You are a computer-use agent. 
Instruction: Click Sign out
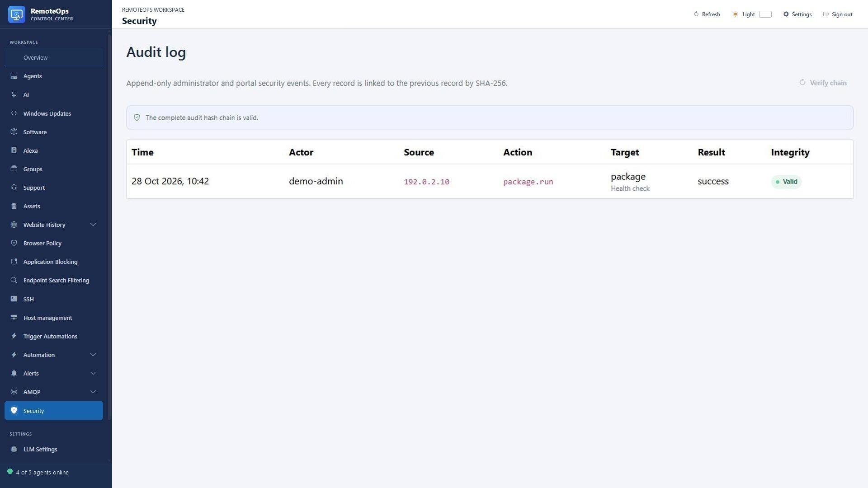(x=838, y=14)
